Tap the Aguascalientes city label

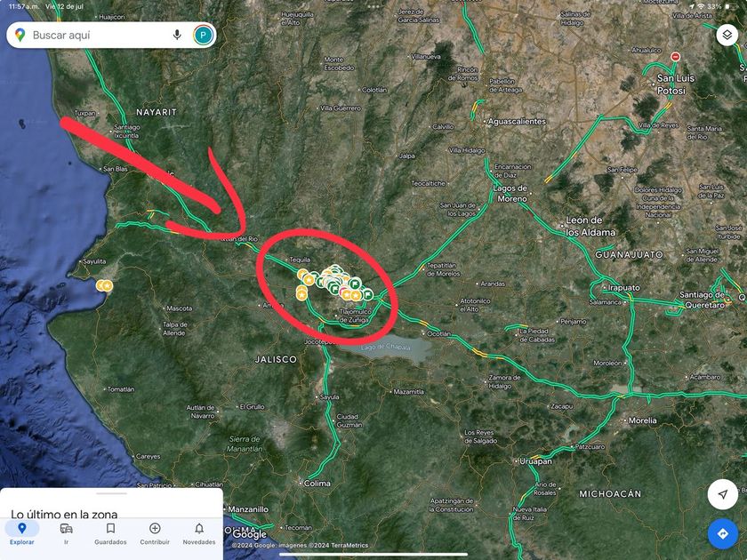[x=517, y=122]
